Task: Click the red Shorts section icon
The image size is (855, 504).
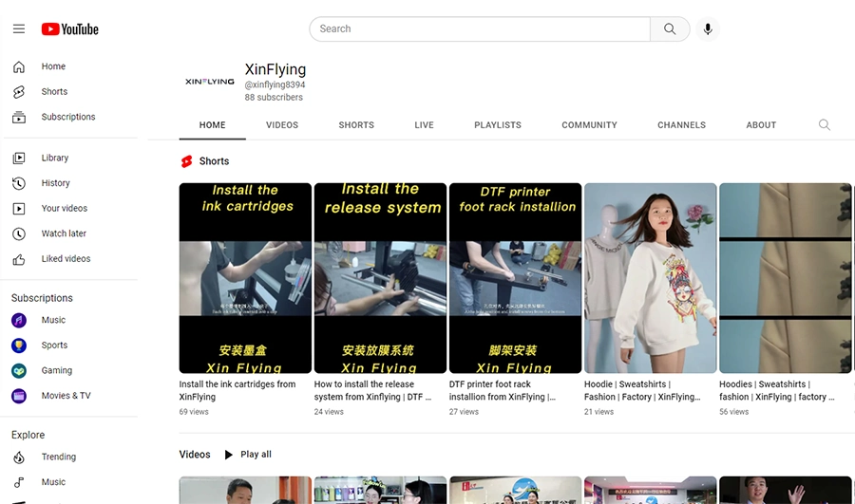Action: click(186, 161)
